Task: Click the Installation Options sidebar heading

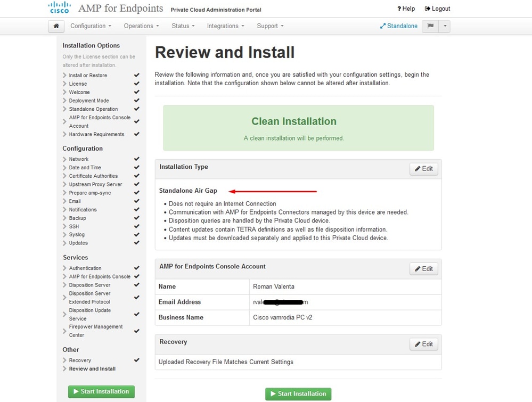Action: [91, 45]
